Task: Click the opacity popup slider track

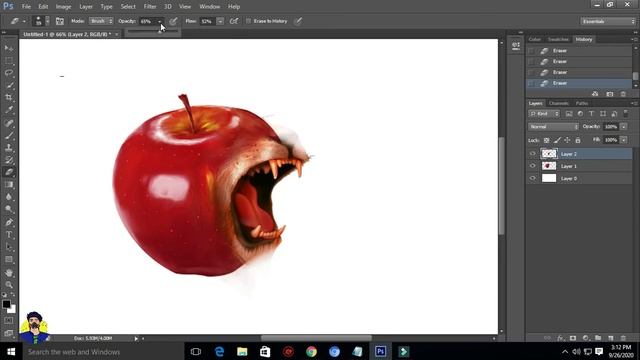Action: click(x=152, y=32)
